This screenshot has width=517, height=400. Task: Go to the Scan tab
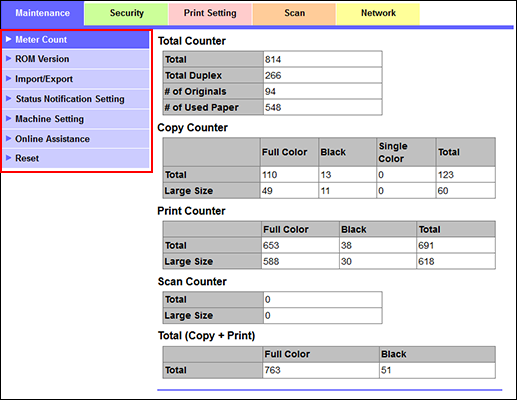pos(294,13)
